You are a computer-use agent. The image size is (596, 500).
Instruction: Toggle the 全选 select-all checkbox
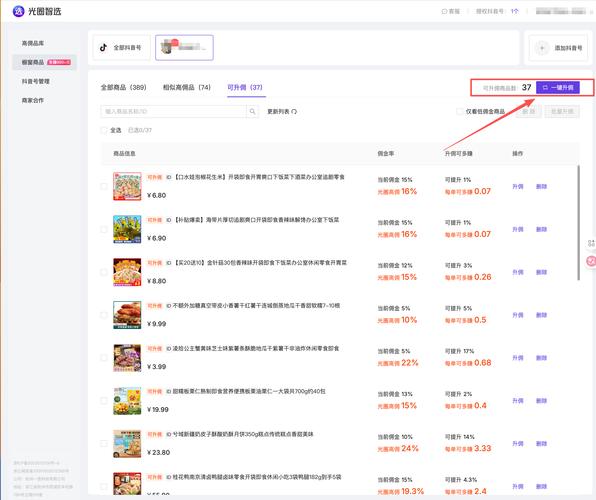104,130
